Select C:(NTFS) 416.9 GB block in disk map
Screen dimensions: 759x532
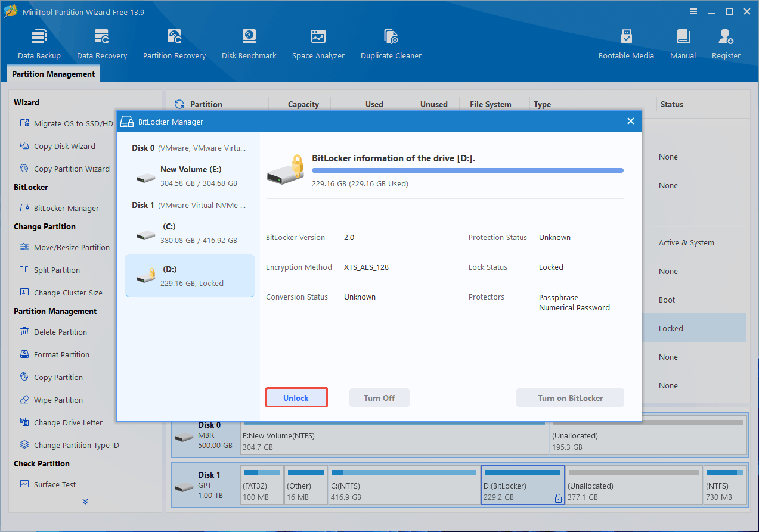(404, 485)
